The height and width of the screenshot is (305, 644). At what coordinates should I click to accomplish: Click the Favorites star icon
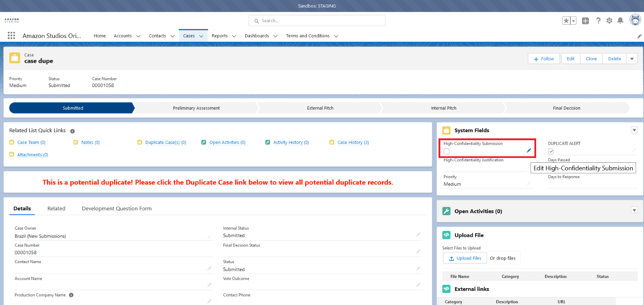(x=566, y=21)
